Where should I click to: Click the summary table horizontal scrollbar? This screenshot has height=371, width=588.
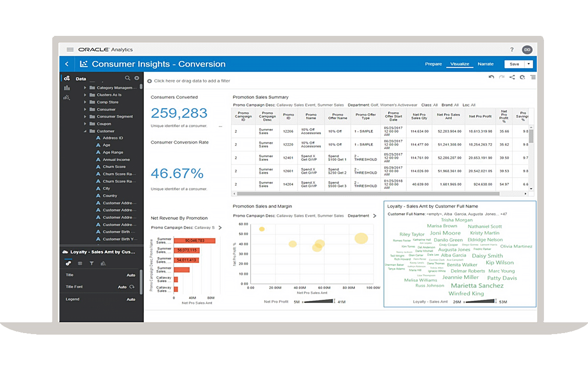[x=368, y=194]
